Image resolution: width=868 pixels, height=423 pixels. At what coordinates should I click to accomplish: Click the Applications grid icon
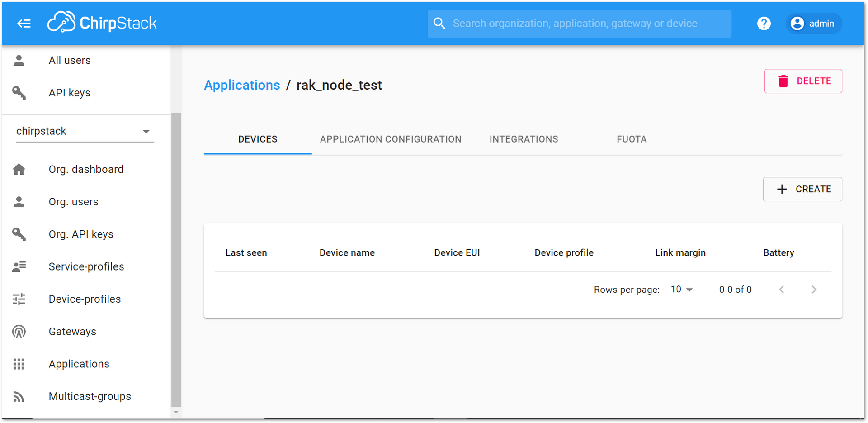click(19, 364)
